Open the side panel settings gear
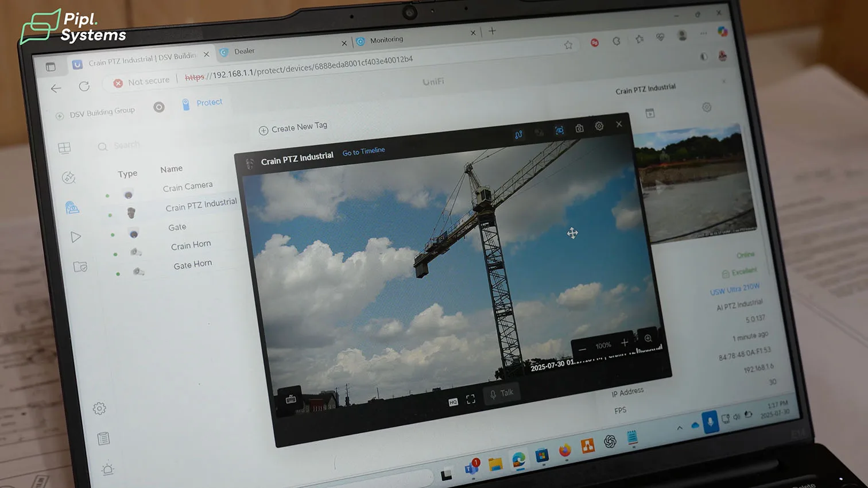This screenshot has height=488, width=868. (707, 107)
